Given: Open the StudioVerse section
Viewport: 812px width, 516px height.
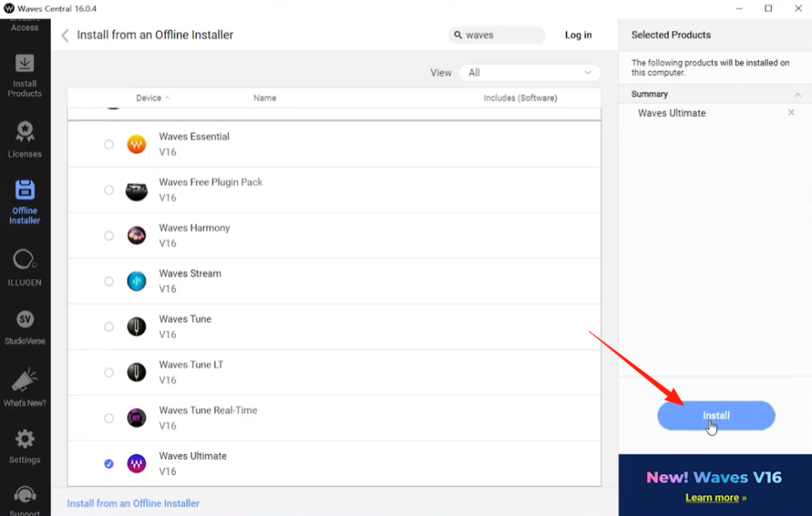Looking at the screenshot, I should 25,327.
